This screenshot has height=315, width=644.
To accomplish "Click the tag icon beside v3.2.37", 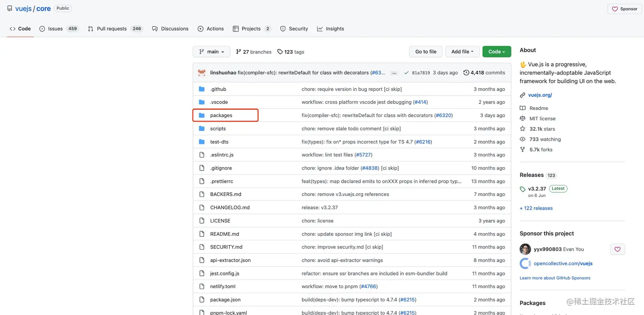I will click(x=523, y=189).
